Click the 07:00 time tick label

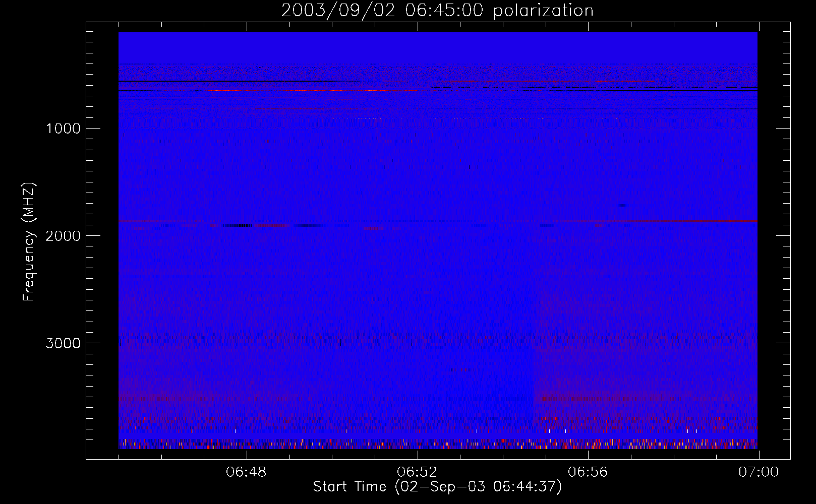tap(759, 472)
